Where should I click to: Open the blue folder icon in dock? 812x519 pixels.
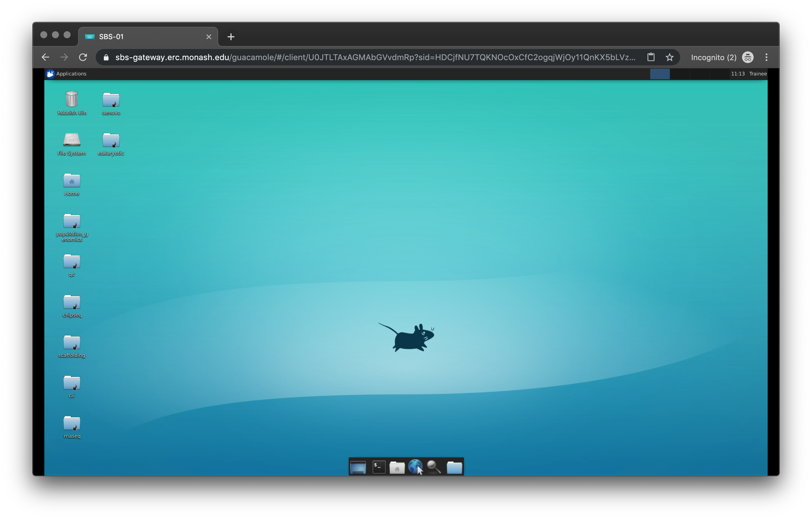(454, 467)
